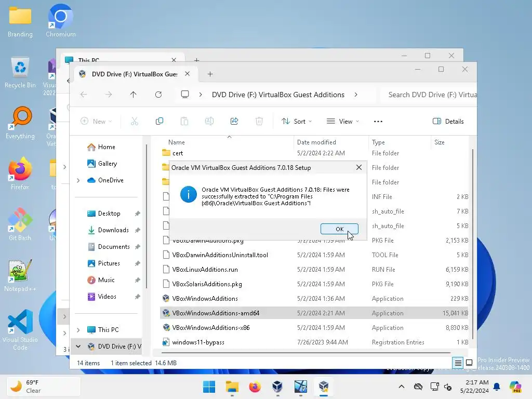Expand the OneDrive tree node
This screenshot has width=532, height=399.
click(78, 180)
